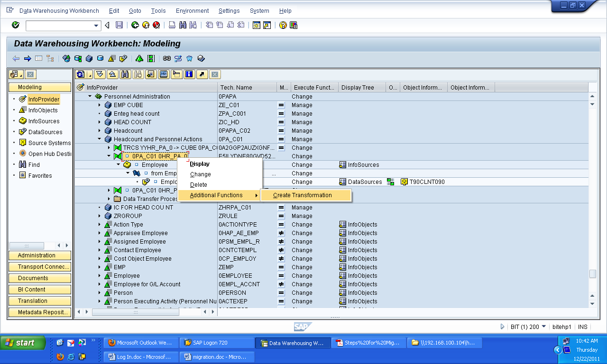This screenshot has height=364, width=607.
Task: Click the blue forward arrow navigation icon
Action: [28, 59]
